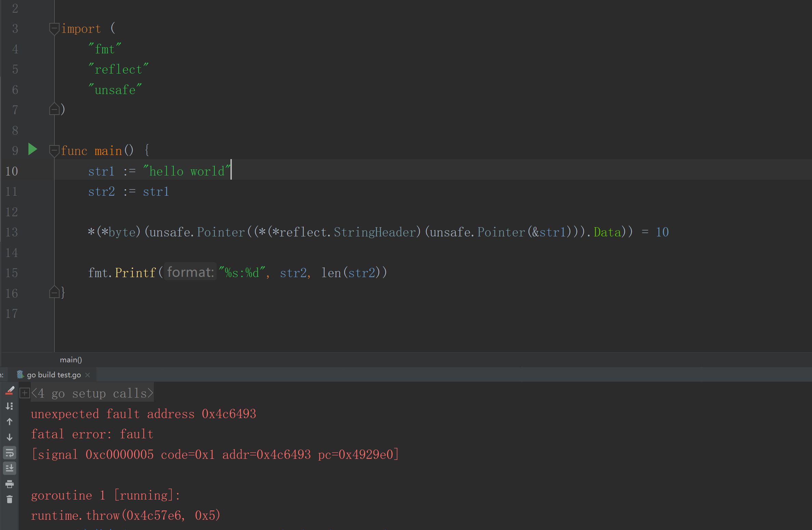This screenshot has width=812, height=530.
Task: Click the trash icon to clear console
Action: [10, 500]
